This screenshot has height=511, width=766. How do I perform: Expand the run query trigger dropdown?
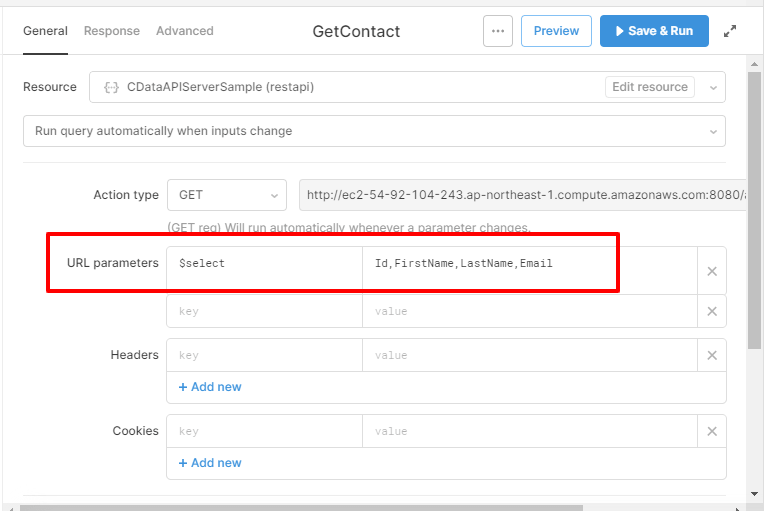[x=714, y=131]
